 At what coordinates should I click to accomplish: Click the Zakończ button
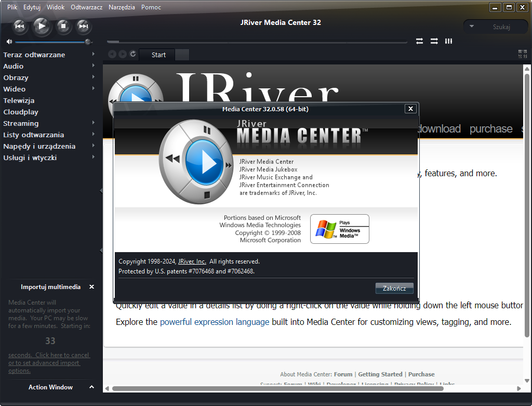pos(394,288)
